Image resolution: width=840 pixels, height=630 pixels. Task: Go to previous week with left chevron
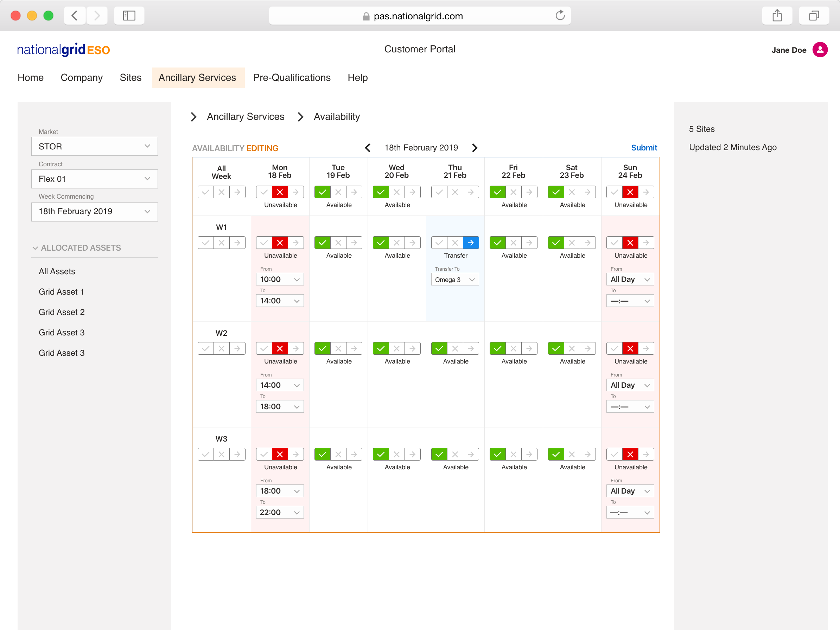[x=368, y=148]
